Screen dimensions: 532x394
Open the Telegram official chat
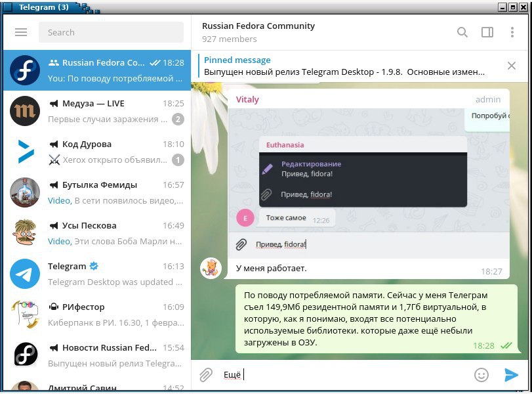tap(97, 274)
